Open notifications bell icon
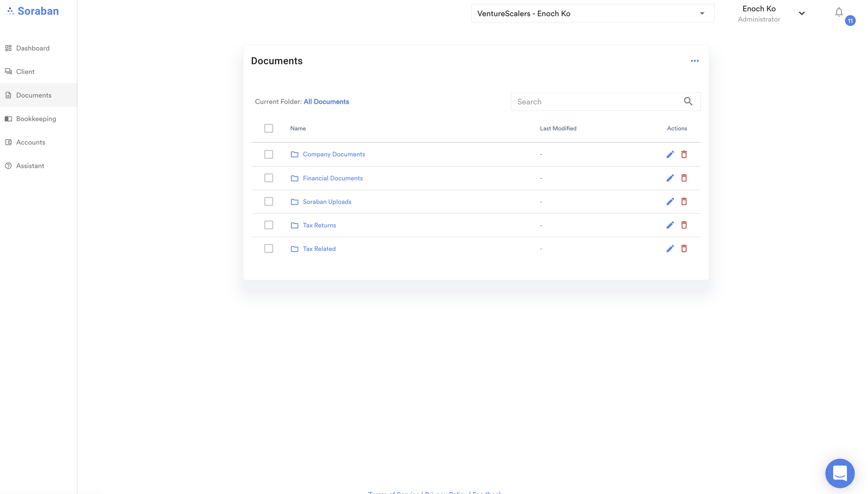 (x=839, y=12)
